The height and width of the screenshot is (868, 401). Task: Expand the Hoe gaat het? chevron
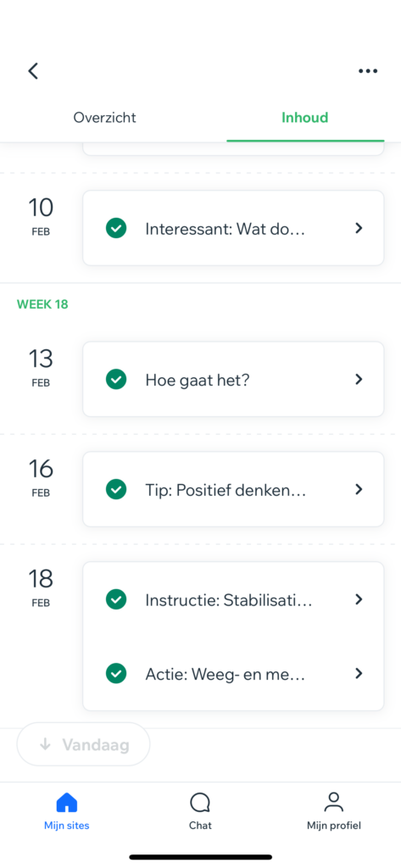click(359, 379)
